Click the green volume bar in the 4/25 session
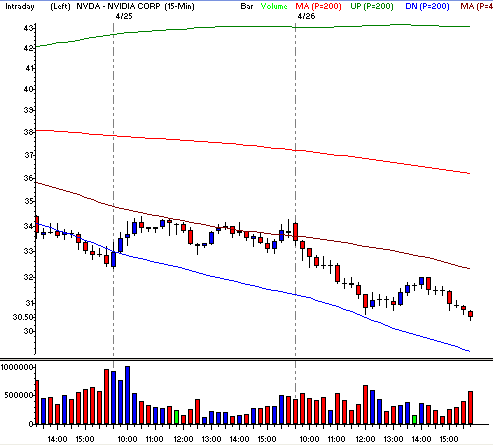This screenshot has height=445, width=493. [x=176, y=417]
